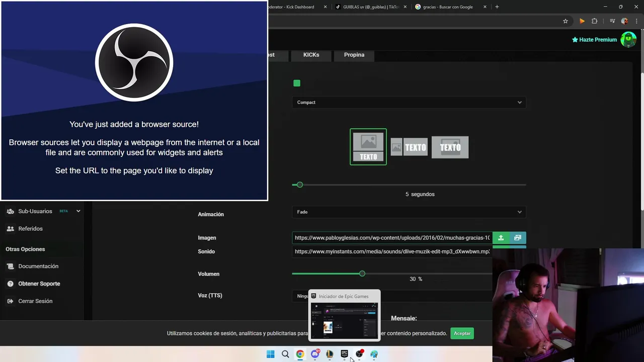Click the Hazte Premium link

[x=594, y=40]
